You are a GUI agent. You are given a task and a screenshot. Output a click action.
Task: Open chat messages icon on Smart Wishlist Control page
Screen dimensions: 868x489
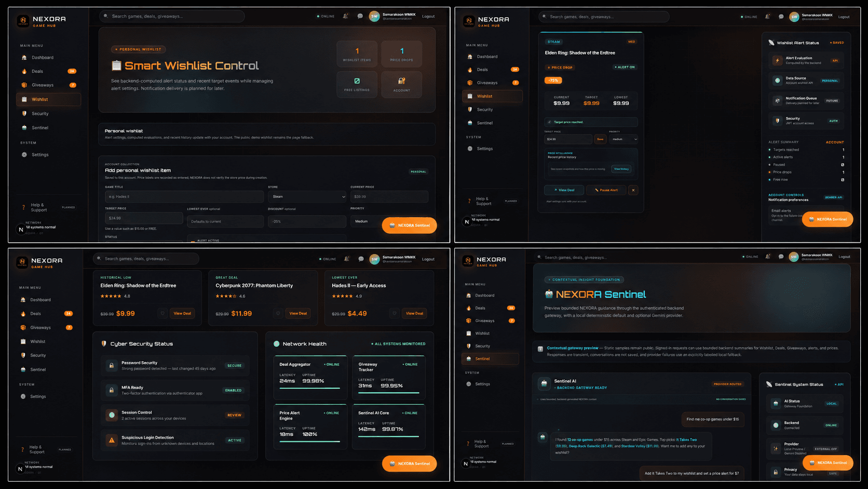coord(360,16)
